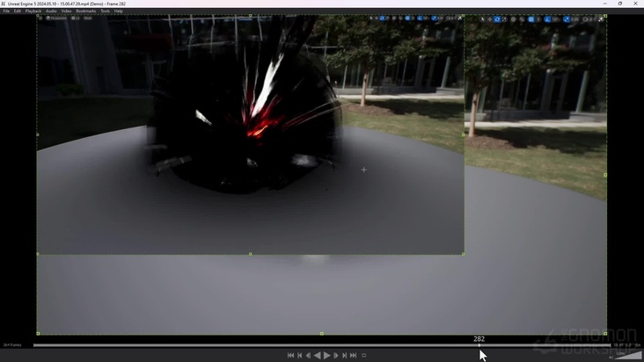Toggle grid snapping in right viewport toolbar
The width and height of the screenshot is (644, 362).
click(531, 18)
